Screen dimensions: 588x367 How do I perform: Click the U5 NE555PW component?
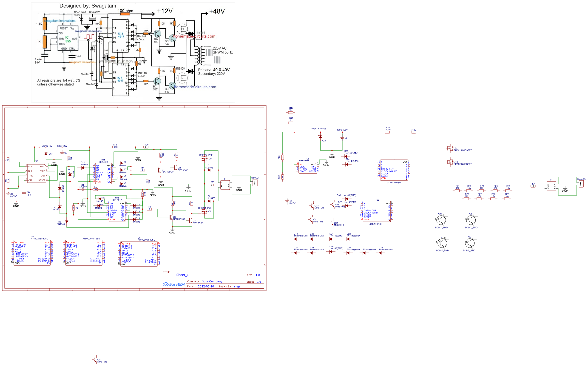coord(308,168)
